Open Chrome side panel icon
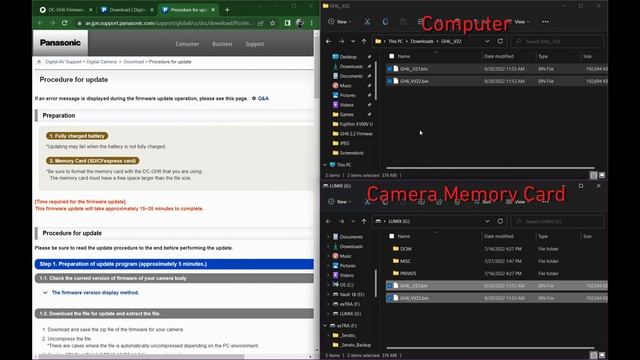Viewport: 640px width, 360px height. click(287, 23)
